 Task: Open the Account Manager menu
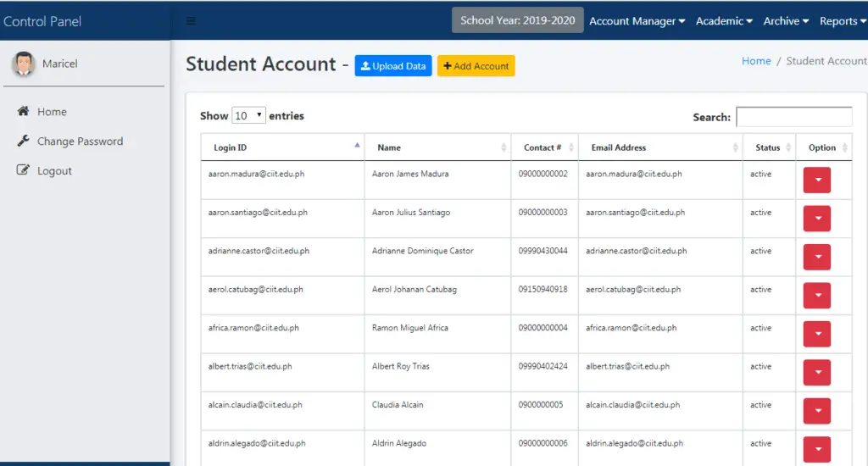point(637,21)
